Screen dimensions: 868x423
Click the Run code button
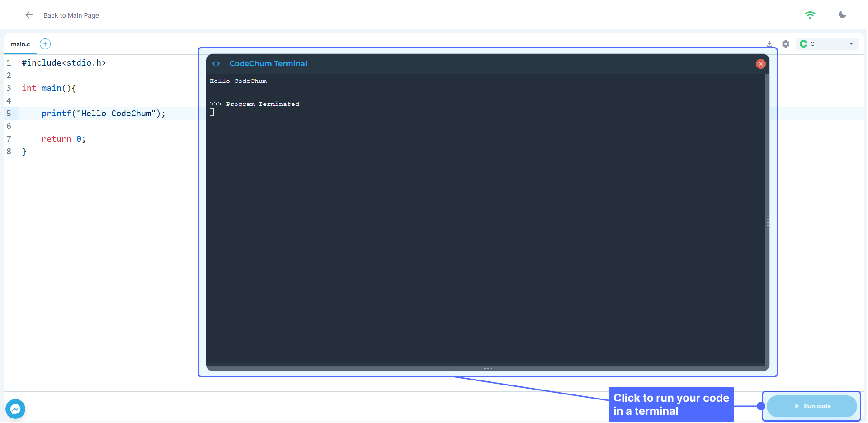tap(811, 406)
